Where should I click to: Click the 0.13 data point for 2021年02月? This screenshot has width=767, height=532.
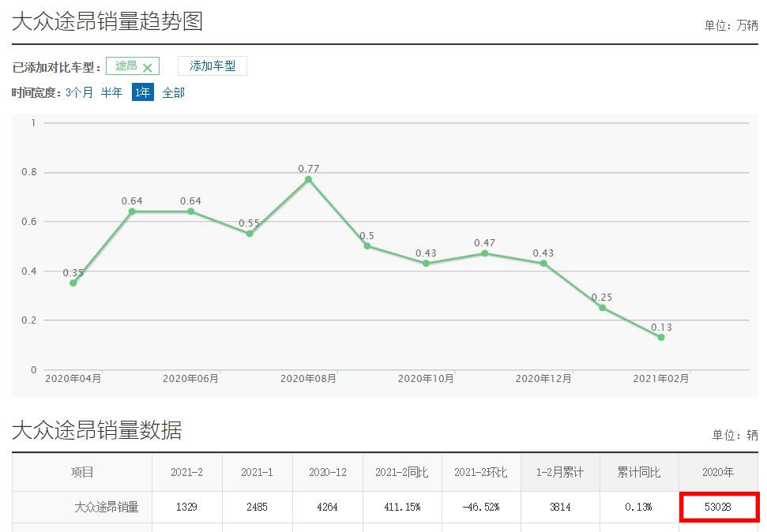pyautogui.click(x=661, y=337)
